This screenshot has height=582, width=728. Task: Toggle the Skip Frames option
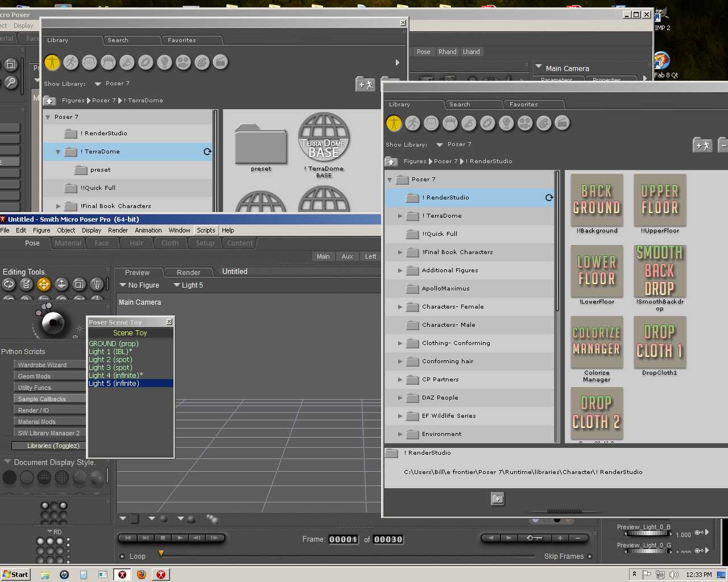[x=590, y=556]
